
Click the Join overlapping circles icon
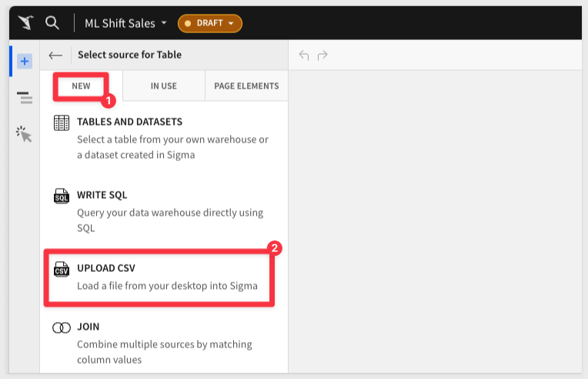coord(62,327)
